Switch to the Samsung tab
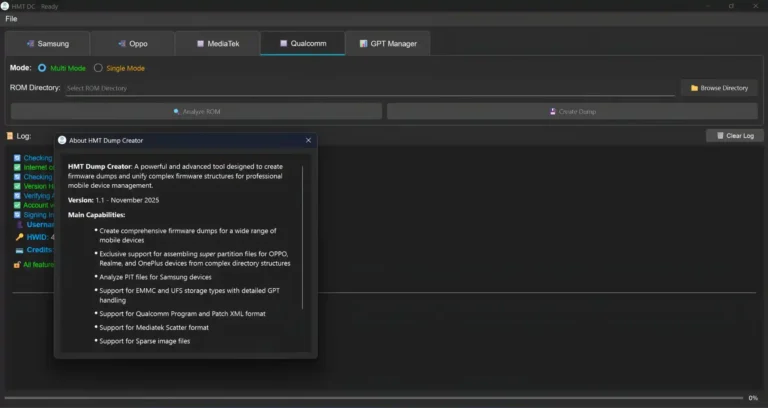 click(x=47, y=44)
